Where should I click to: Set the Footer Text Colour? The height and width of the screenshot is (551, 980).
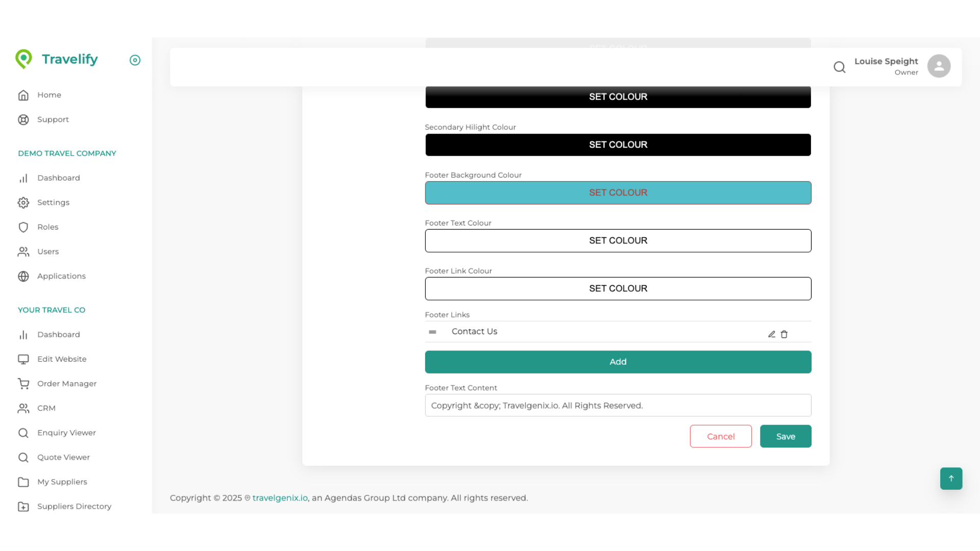(618, 241)
